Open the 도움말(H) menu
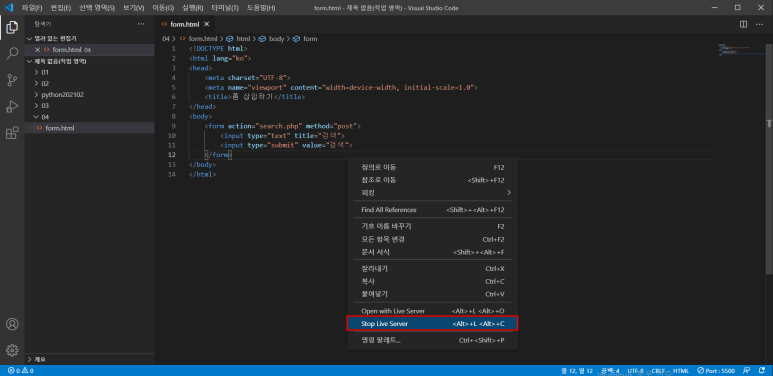Screen dimensions: 773x376 point(261,8)
